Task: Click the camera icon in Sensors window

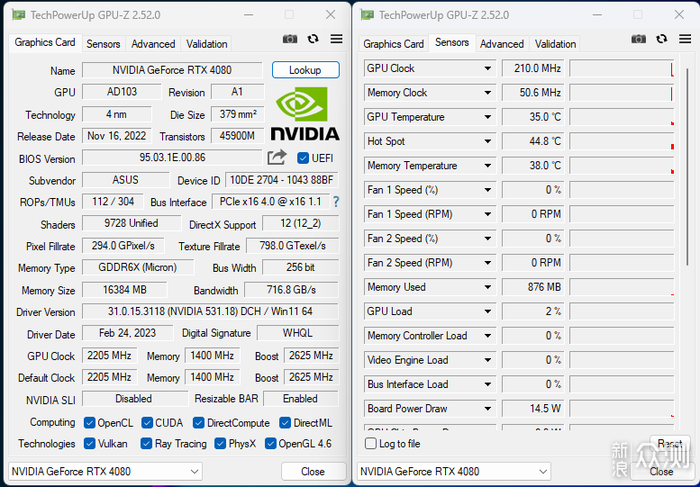Action: (x=638, y=39)
